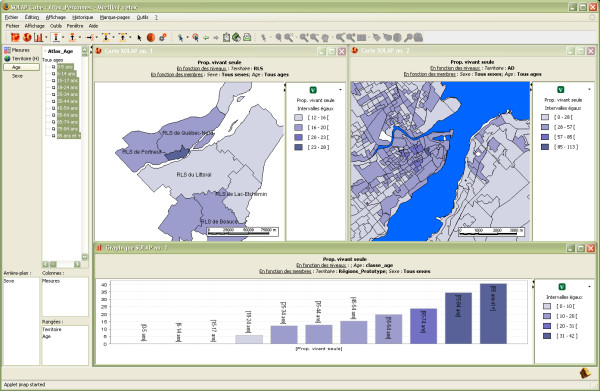Select the horizontal drill arrow tool
This screenshot has height=391, width=600.
click(x=90, y=37)
